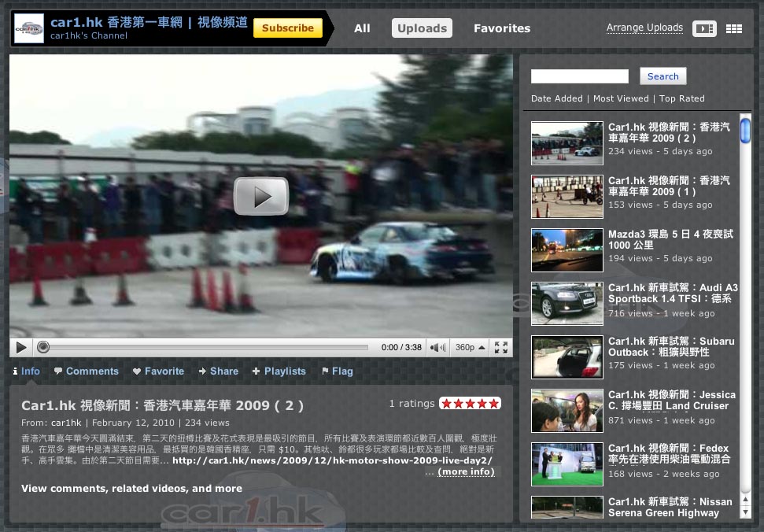
Task: Open the Subaru Outback video thumbnail
Action: point(567,357)
